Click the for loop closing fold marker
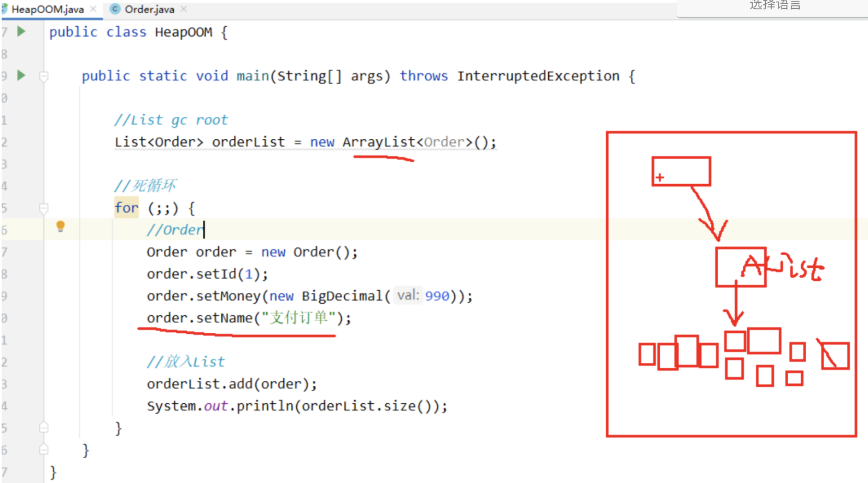 [x=44, y=427]
